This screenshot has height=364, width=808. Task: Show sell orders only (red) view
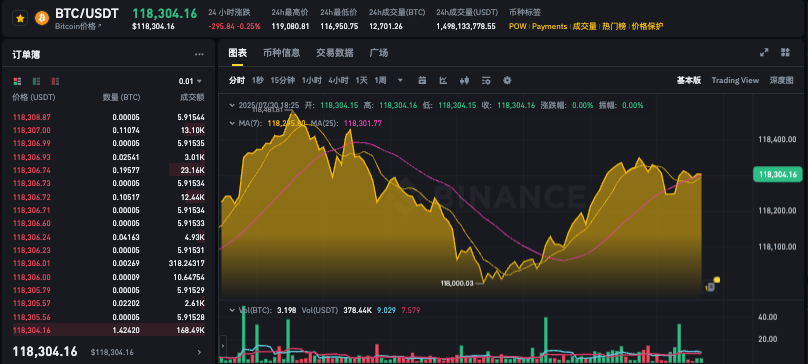pyautogui.click(x=55, y=81)
